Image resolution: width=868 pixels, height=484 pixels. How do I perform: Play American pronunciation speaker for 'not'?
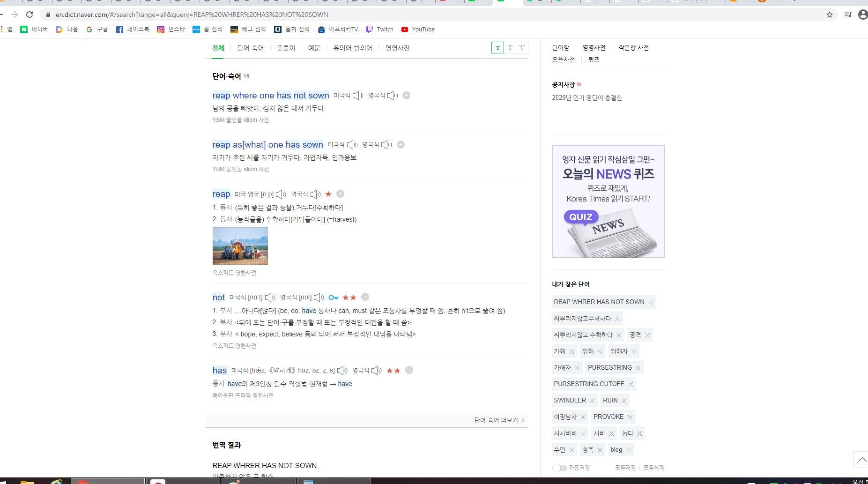point(270,298)
